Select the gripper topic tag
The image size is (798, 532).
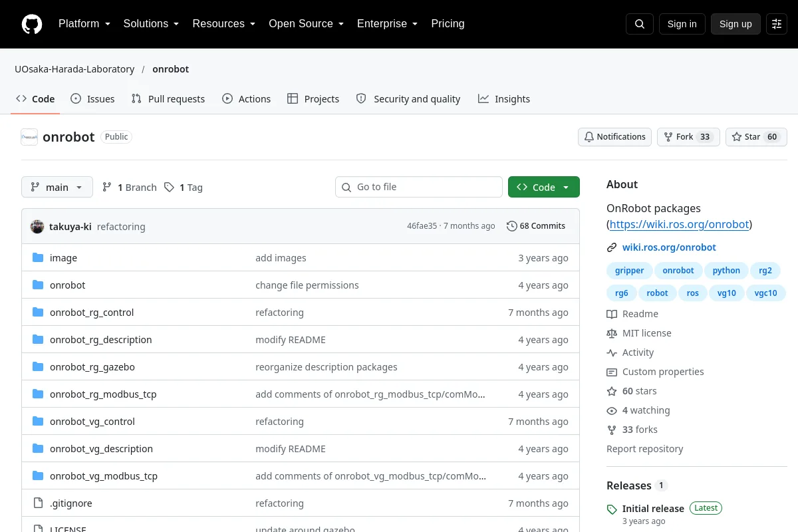point(629,271)
